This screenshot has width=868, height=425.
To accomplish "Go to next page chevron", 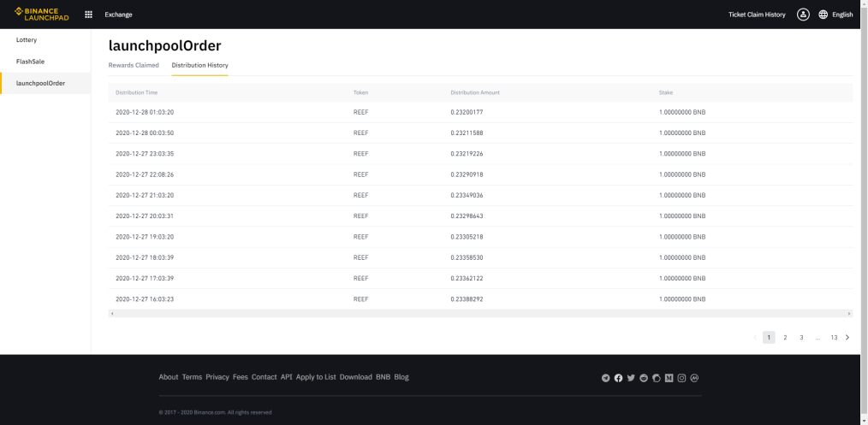I will (x=847, y=337).
